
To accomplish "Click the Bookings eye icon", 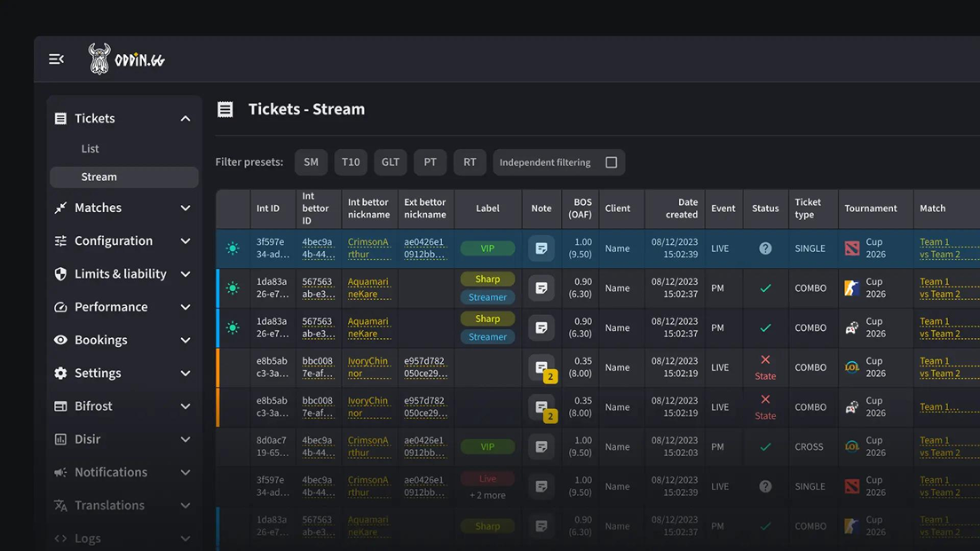I will tap(60, 341).
